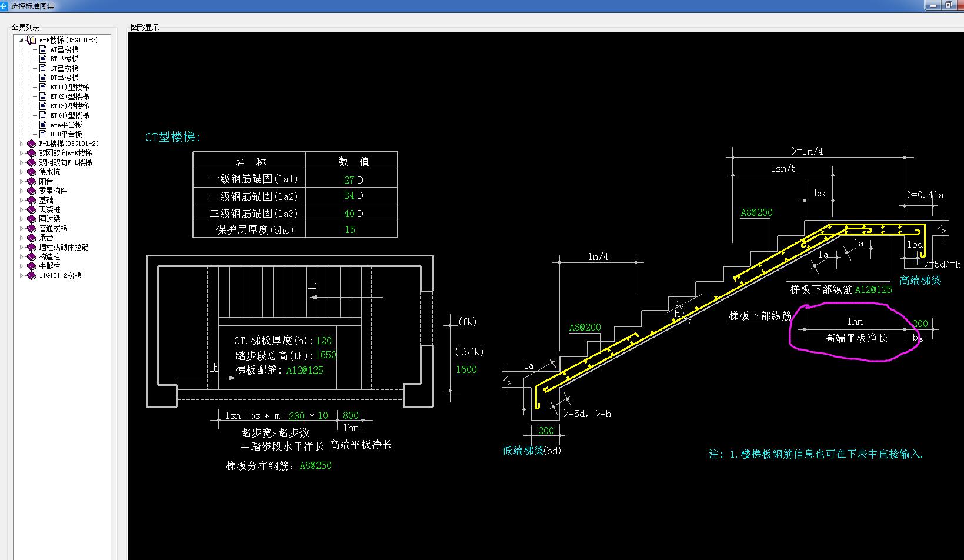Image resolution: width=964 pixels, height=560 pixels.
Task: Edit the 梯板厚度 value 120
Action: [323, 341]
